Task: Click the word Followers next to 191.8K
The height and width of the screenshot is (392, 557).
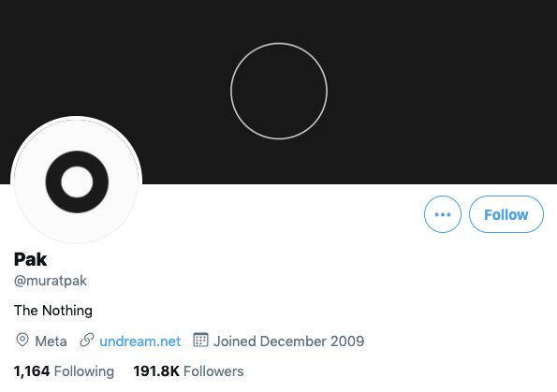Action: click(x=213, y=371)
